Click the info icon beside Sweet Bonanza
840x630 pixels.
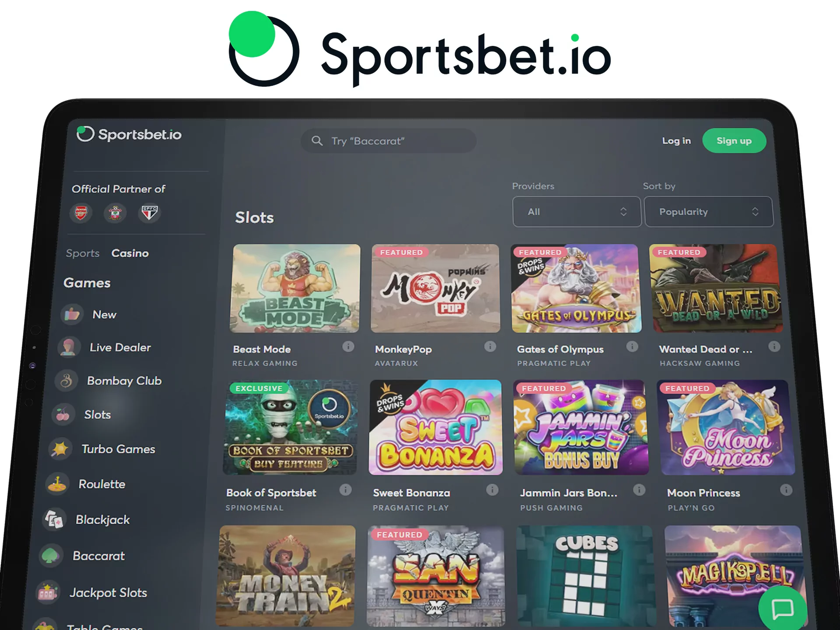click(492, 490)
